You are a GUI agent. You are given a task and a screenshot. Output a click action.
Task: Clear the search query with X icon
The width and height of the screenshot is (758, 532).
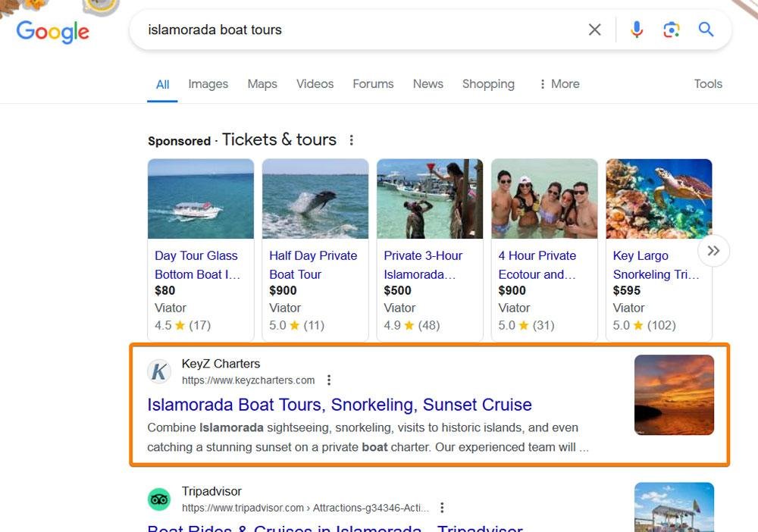595,30
